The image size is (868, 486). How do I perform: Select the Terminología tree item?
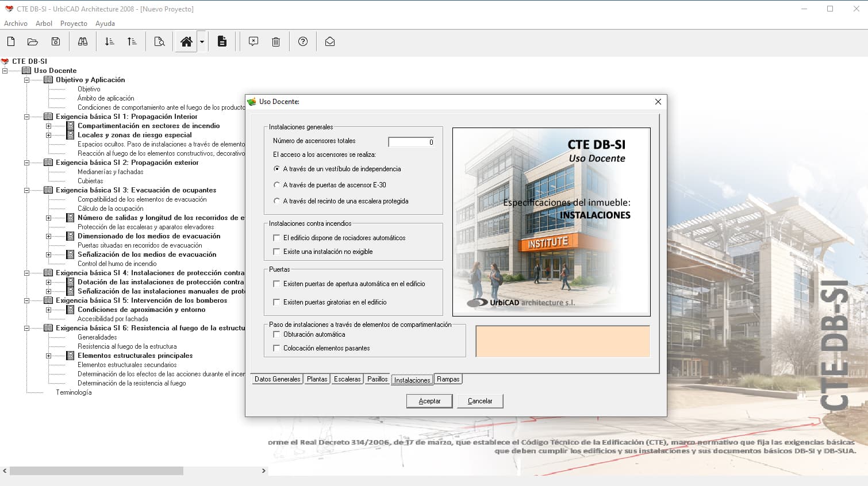74,392
